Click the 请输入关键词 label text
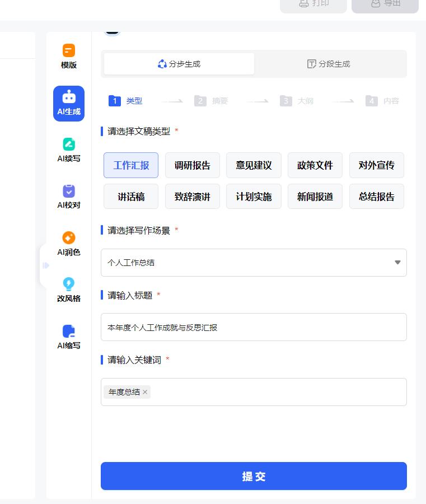The width and height of the screenshot is (426, 504). pos(134,360)
